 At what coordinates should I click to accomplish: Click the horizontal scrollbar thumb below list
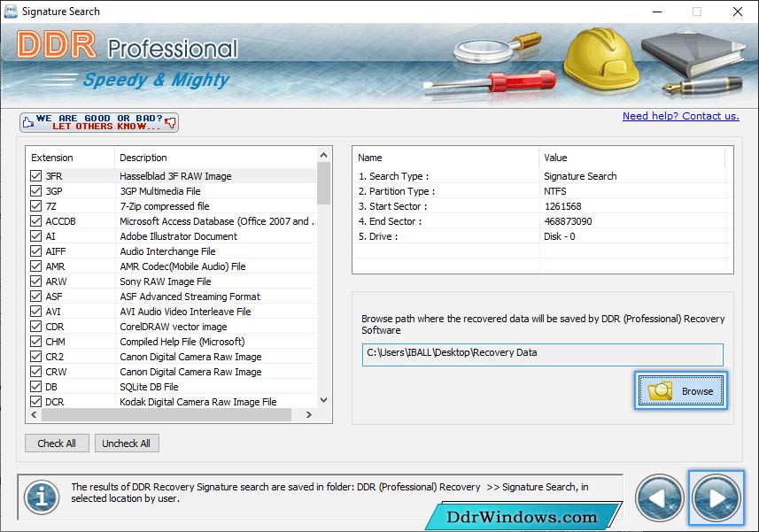point(167,414)
